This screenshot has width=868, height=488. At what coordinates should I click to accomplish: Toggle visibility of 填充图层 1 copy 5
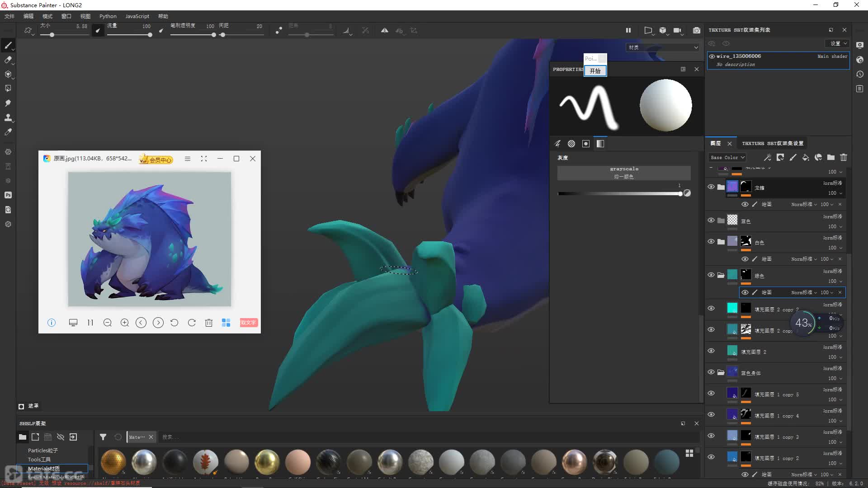click(x=711, y=393)
